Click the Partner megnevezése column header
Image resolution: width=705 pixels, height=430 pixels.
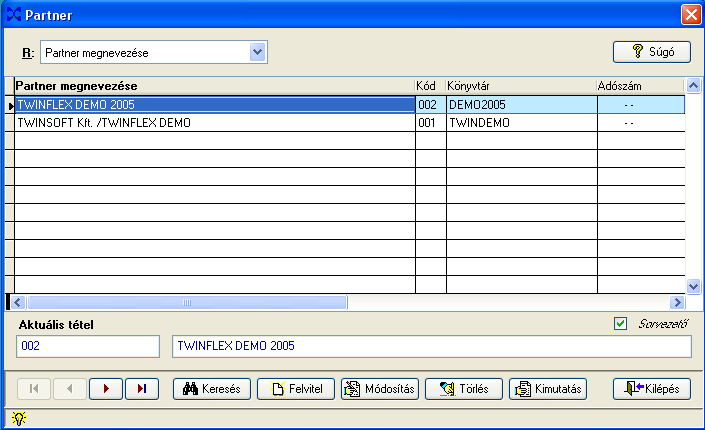click(x=214, y=86)
